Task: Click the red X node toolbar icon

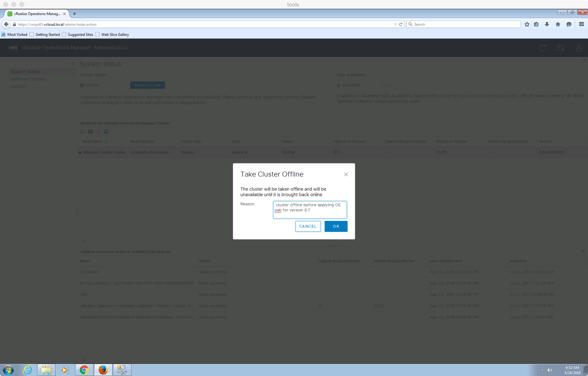Action: (x=98, y=132)
